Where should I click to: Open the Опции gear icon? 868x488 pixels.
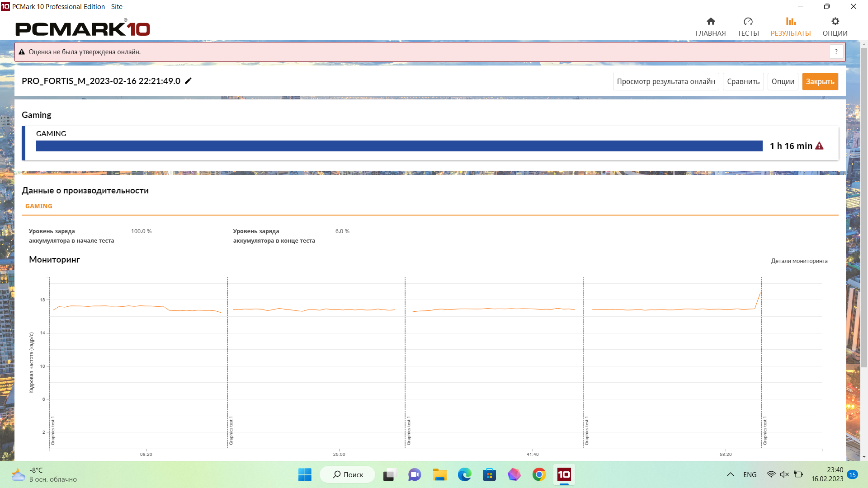point(835,22)
